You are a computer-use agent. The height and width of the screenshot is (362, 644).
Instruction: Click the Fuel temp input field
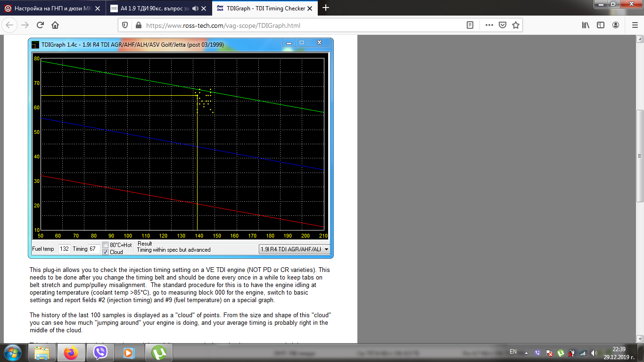pos(64,249)
